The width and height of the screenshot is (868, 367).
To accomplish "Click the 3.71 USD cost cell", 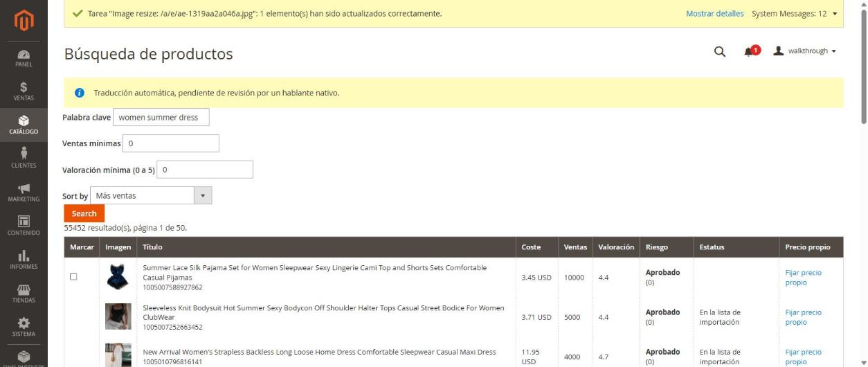I will (536, 317).
